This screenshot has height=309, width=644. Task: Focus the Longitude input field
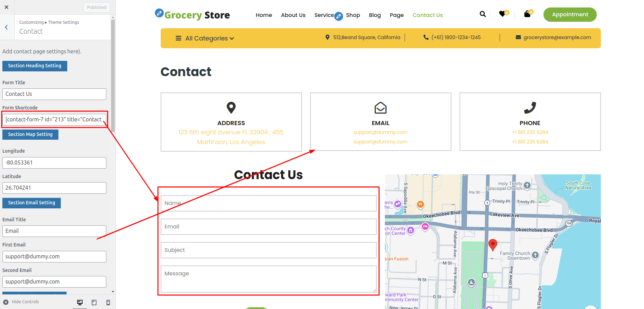[x=54, y=163]
